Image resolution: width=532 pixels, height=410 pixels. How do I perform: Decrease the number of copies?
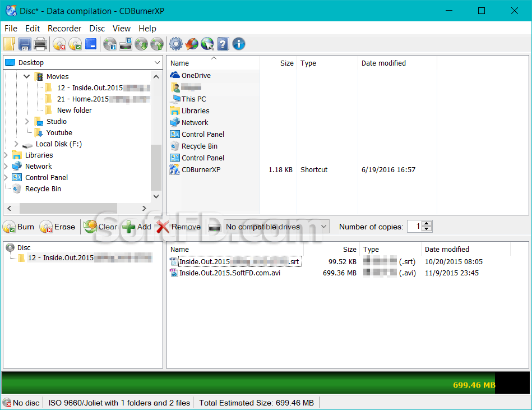click(427, 229)
